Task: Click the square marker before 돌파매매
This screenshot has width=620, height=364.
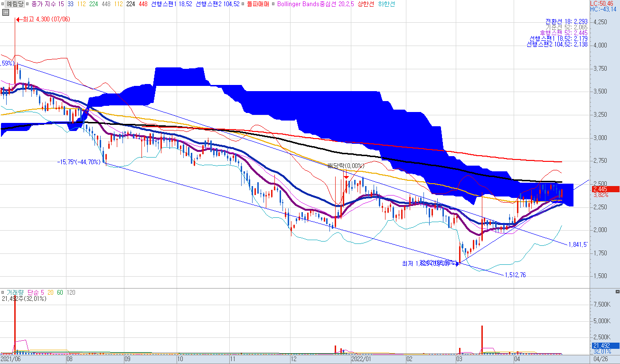Action: point(243,4)
